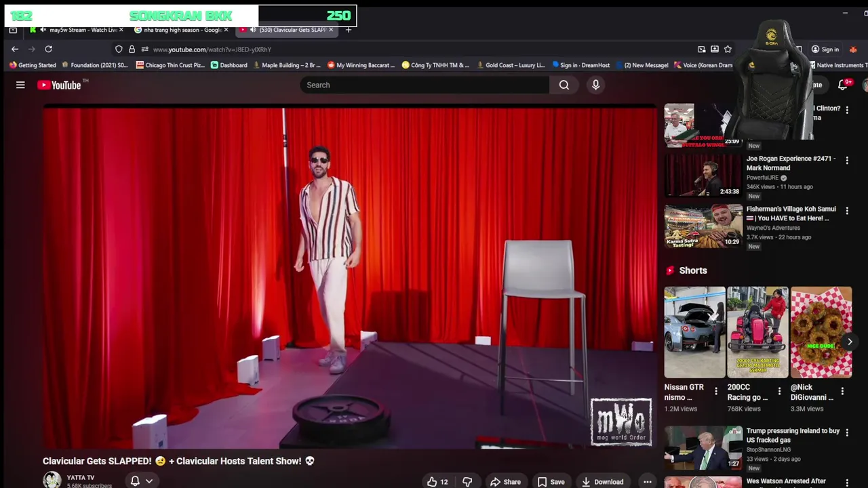Click the search magnifier button
The width and height of the screenshot is (868, 488).
564,85
